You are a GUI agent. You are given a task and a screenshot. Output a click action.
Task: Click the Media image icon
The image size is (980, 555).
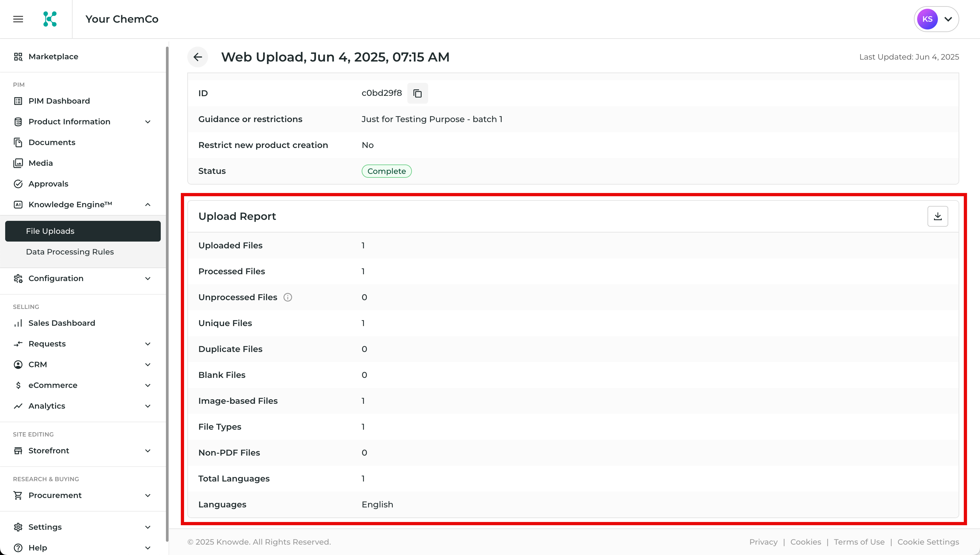pyautogui.click(x=18, y=163)
